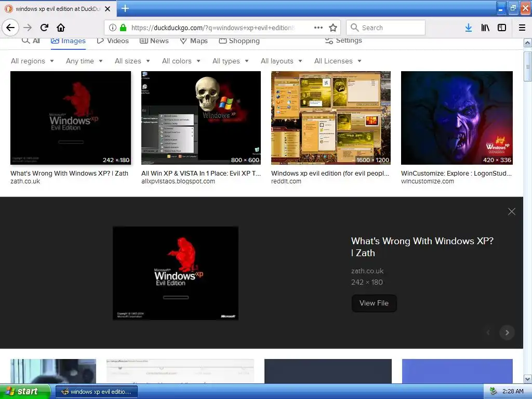
Task: Open page actions three-dot menu
Action: point(318,28)
